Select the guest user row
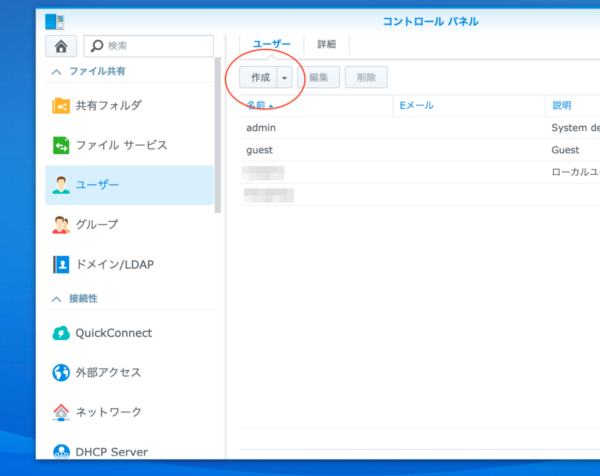The height and width of the screenshot is (476, 600). (419, 150)
